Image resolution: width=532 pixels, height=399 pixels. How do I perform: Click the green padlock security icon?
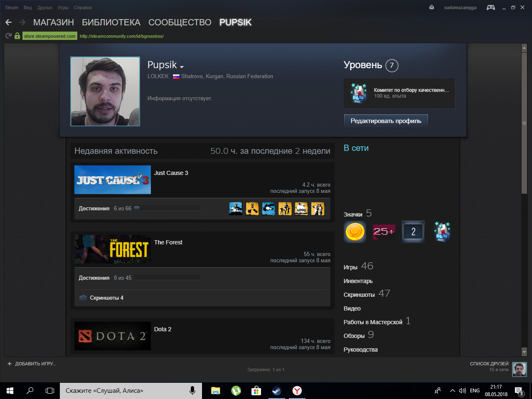(x=17, y=36)
